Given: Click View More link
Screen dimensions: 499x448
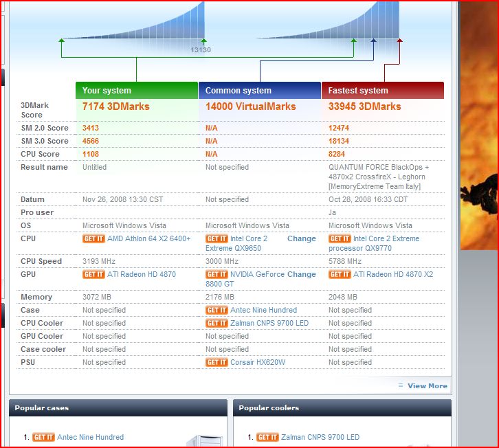Looking at the screenshot, I should click(428, 385).
